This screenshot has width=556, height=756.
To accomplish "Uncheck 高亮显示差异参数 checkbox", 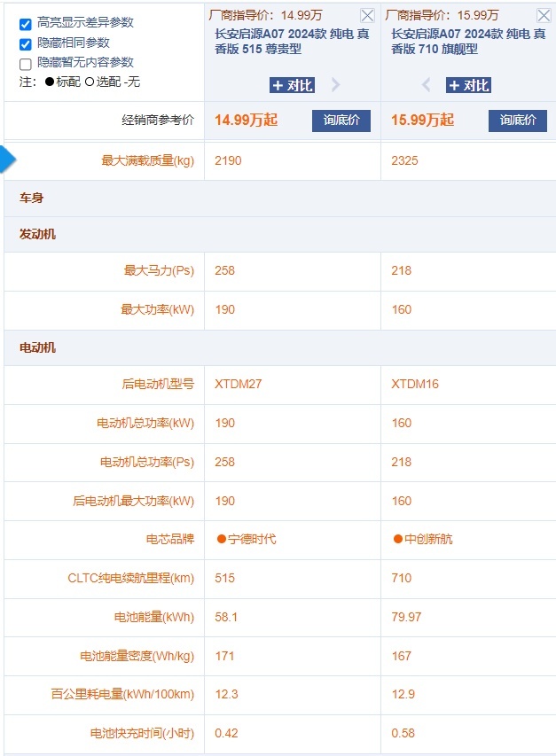I will coord(26,24).
